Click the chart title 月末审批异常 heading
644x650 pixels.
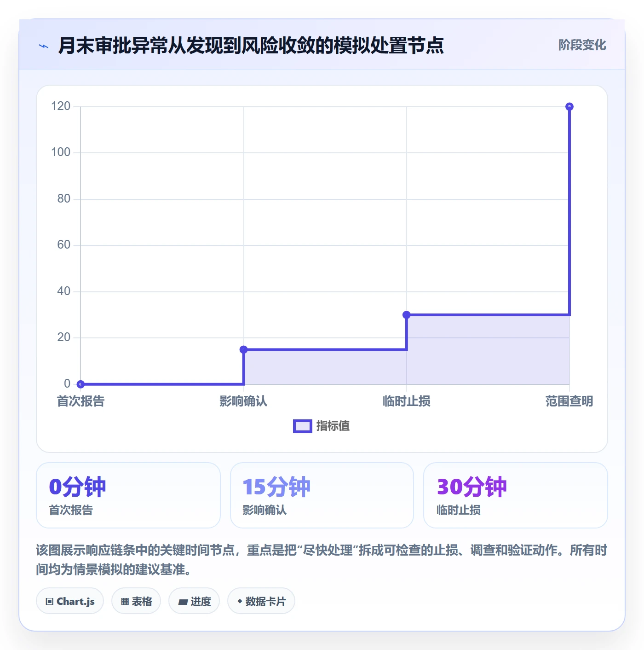tap(251, 46)
